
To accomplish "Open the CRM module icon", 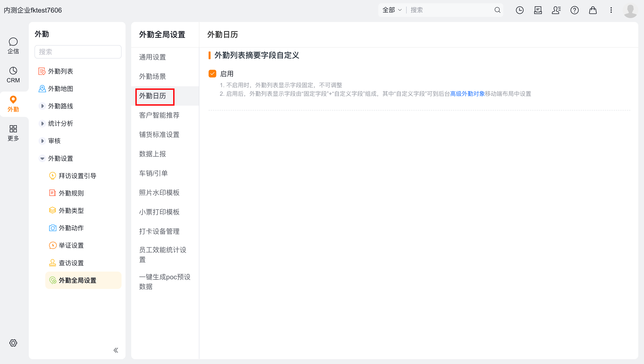I will (13, 75).
